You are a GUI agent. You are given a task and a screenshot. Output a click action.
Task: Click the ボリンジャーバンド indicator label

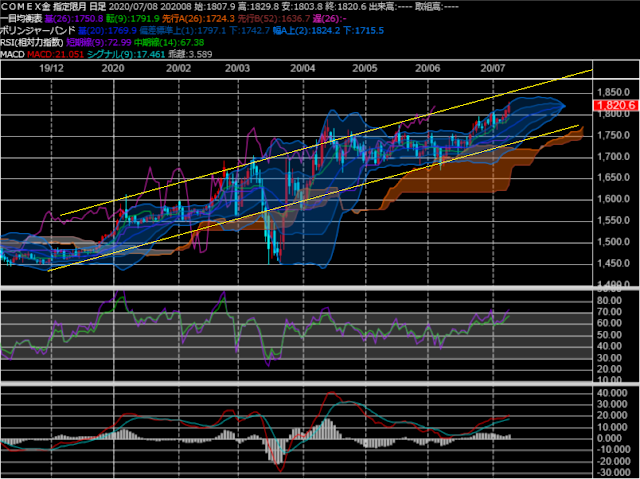[x=38, y=30]
